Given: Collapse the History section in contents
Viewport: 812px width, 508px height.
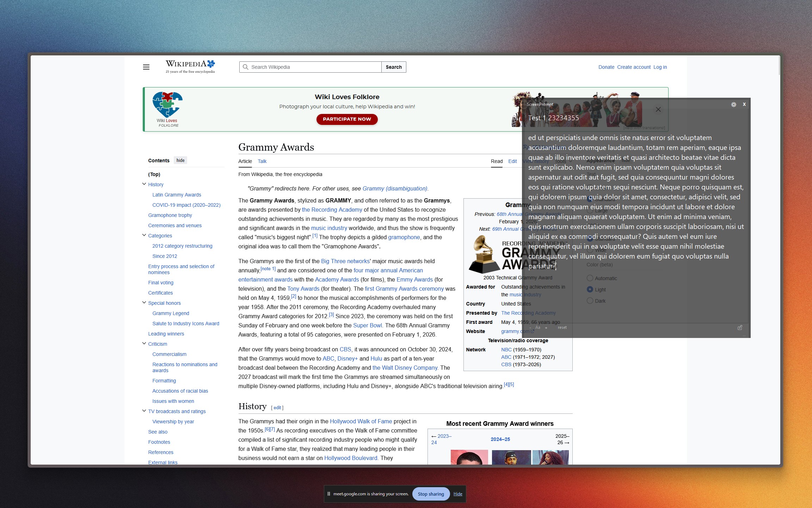Looking at the screenshot, I should tap(144, 184).
